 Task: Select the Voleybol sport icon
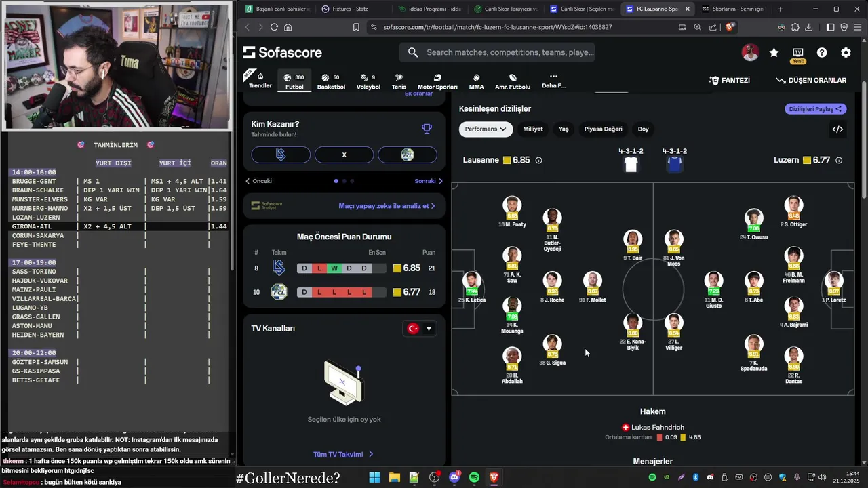point(368,81)
